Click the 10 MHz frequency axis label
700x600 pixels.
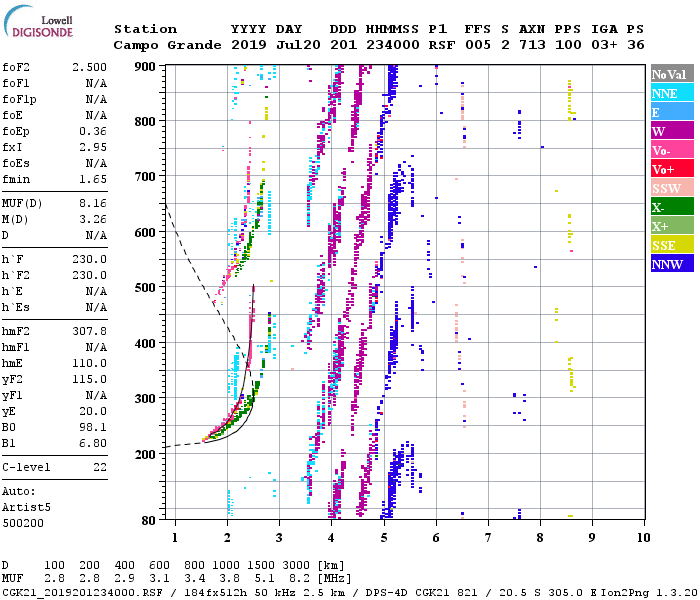point(644,538)
